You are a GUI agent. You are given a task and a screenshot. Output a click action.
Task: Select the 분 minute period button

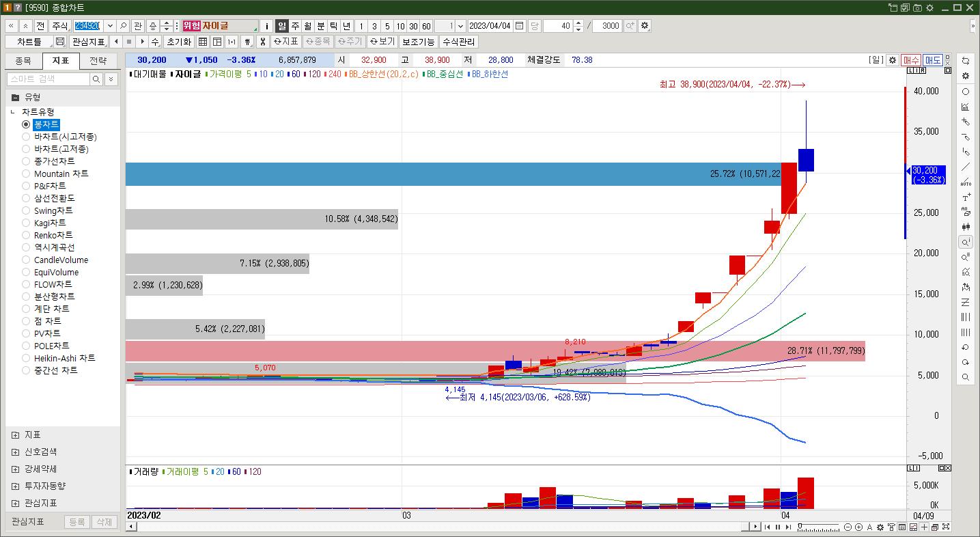(321, 26)
